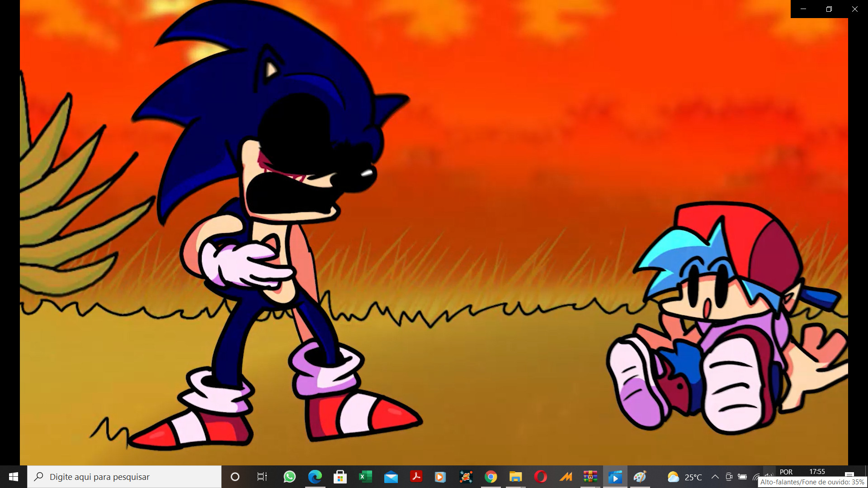
Task: Open the Microsoft Store icon
Action: coord(340,477)
